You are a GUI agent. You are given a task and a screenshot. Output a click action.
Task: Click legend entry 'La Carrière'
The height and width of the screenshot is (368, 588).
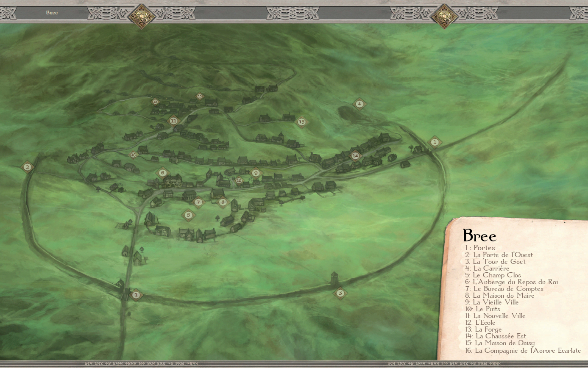point(487,268)
